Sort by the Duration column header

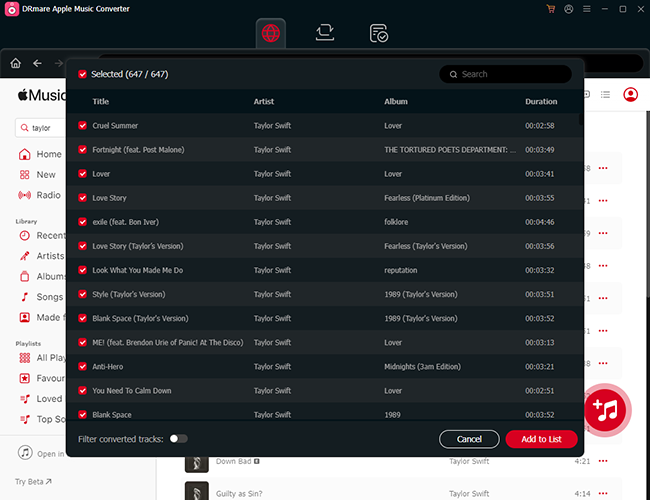tap(541, 102)
